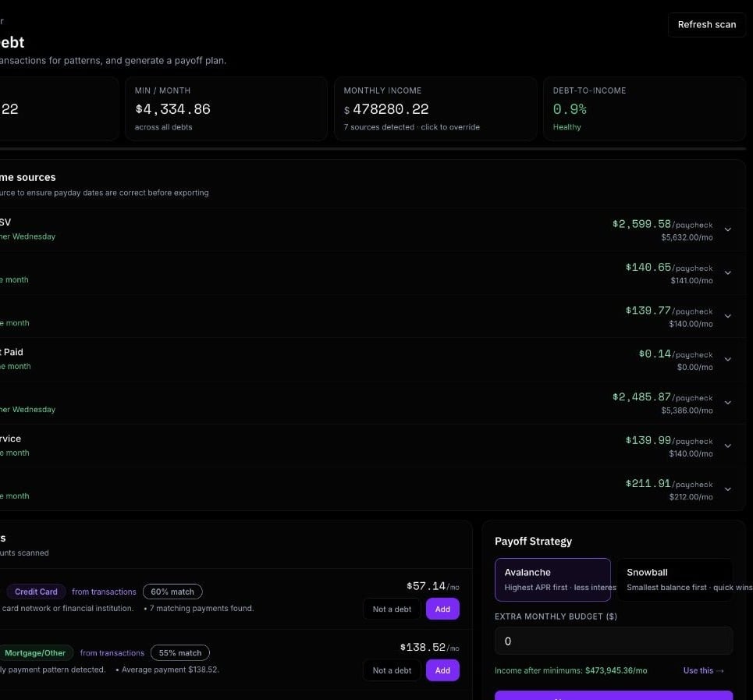The height and width of the screenshot is (700, 753).
Task: Click the Credit Card tag
Action: tap(36, 592)
